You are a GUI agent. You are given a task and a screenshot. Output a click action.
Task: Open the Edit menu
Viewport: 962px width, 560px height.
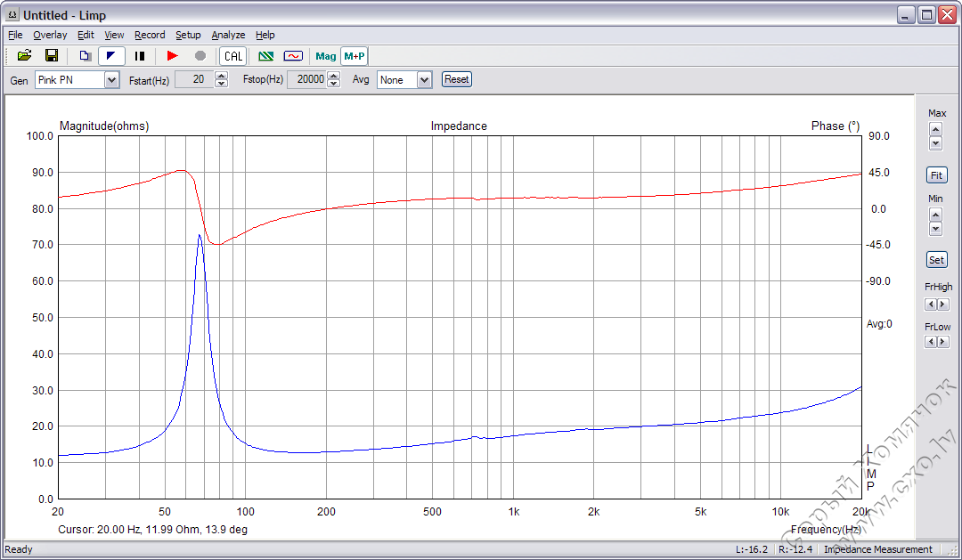pos(86,35)
